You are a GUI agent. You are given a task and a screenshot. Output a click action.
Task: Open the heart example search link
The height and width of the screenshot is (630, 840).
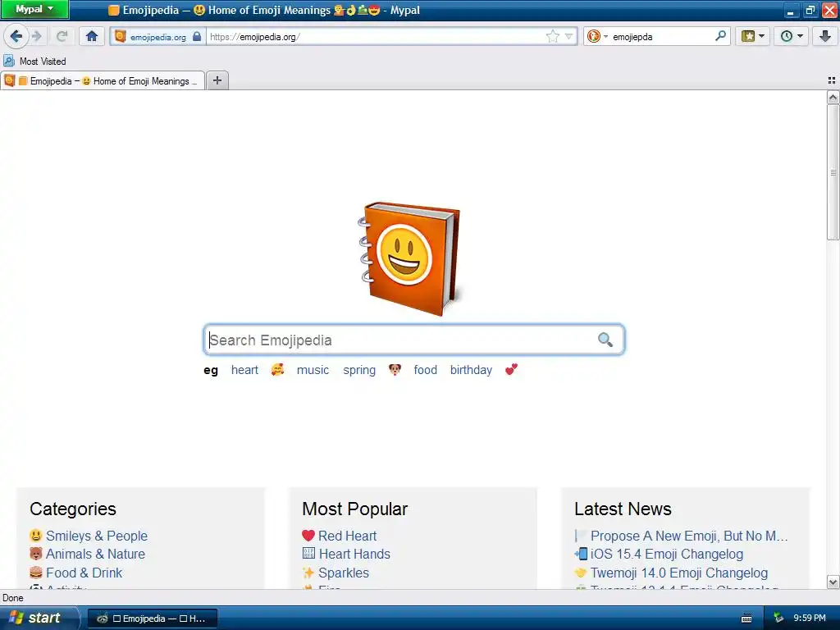click(244, 370)
